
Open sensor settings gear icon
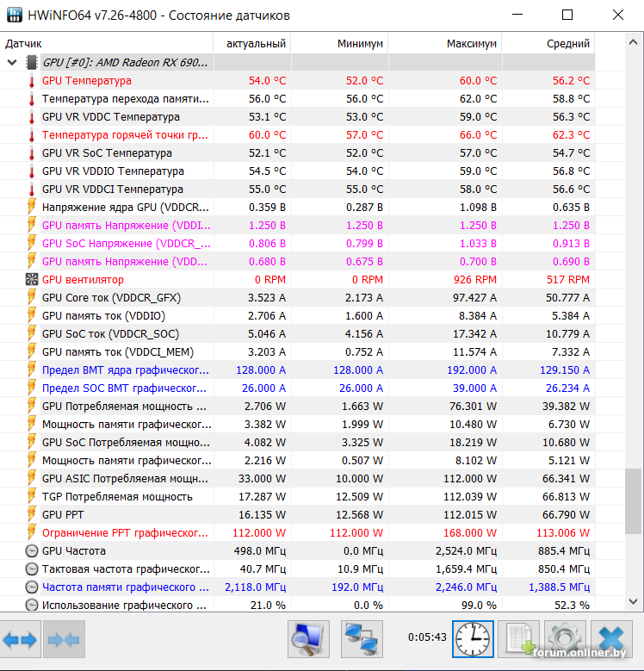[x=565, y=639]
